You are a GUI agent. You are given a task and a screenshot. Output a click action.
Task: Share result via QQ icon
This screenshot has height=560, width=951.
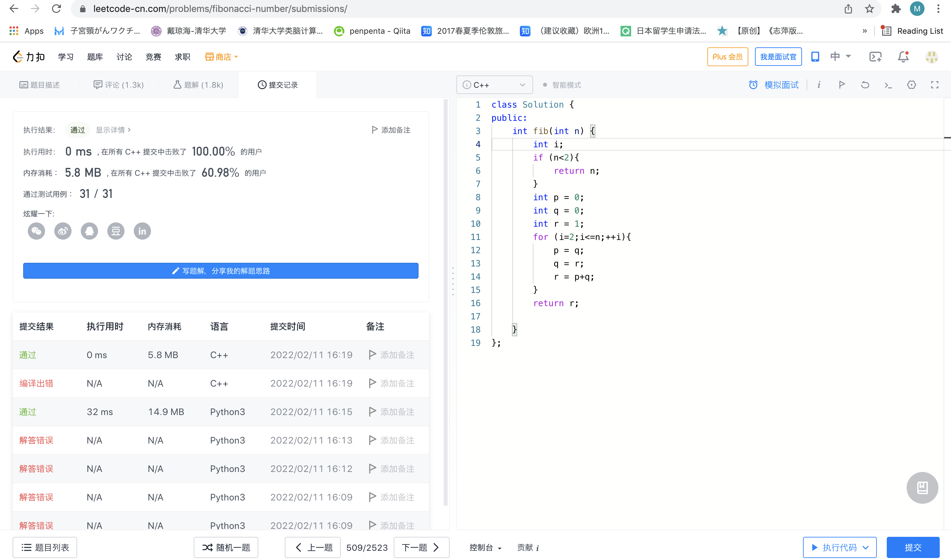click(89, 231)
